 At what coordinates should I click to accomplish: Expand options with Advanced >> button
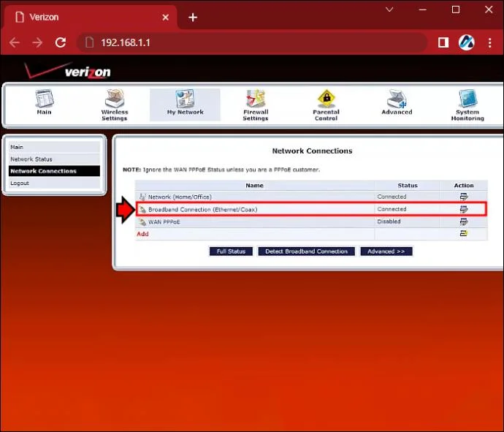[386, 251]
